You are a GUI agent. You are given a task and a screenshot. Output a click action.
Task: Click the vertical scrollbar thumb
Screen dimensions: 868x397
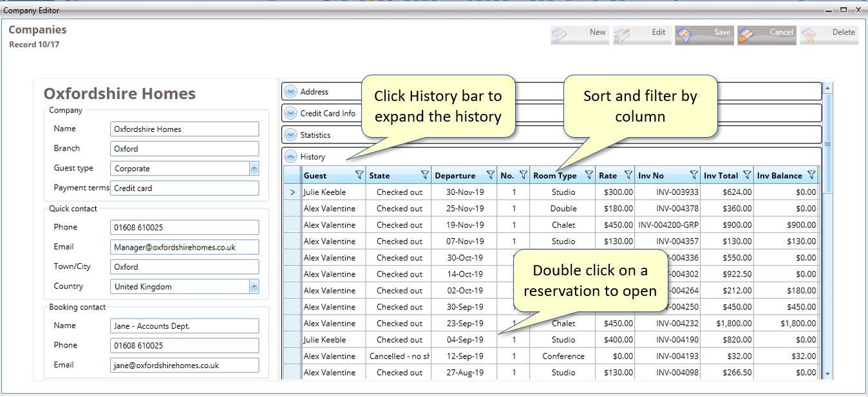tap(828, 143)
